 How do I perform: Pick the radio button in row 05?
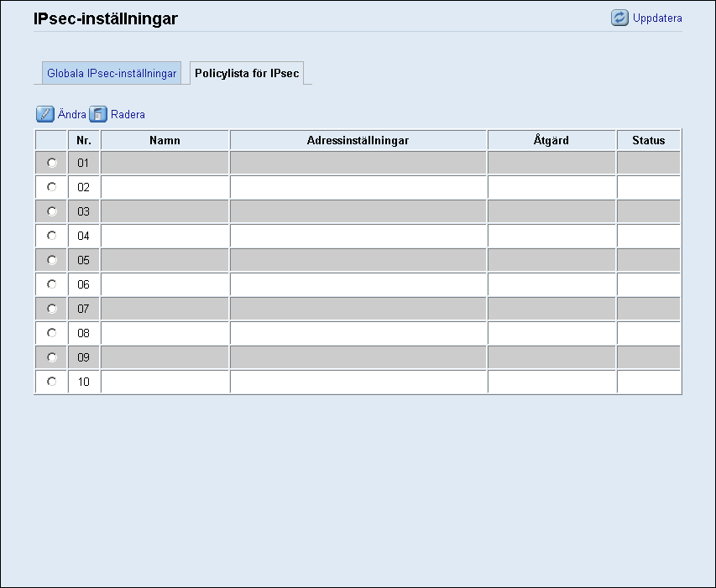pos(51,259)
